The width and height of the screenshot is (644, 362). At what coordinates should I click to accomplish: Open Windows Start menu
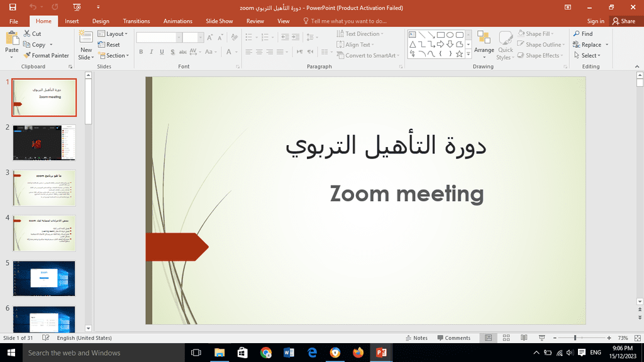click(x=11, y=353)
